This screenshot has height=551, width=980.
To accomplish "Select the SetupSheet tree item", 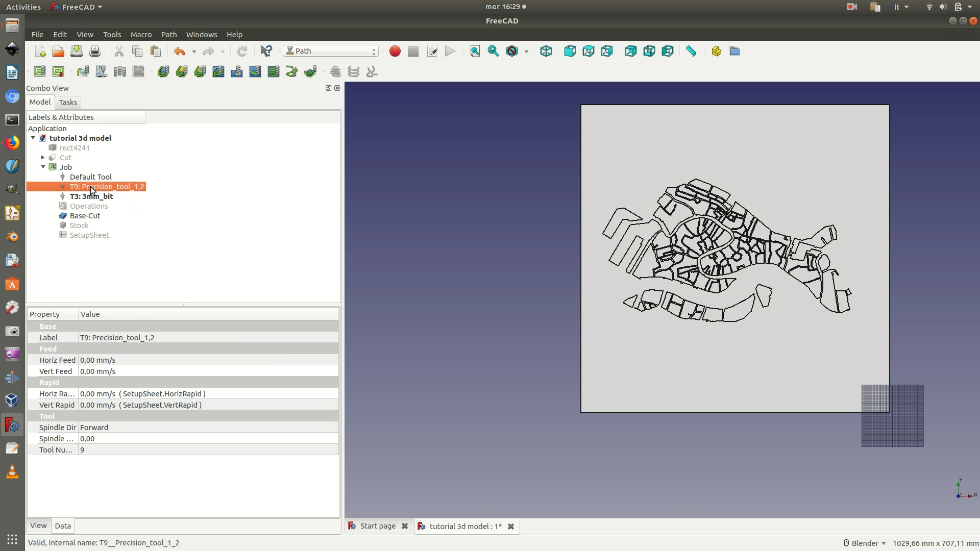I will [89, 235].
